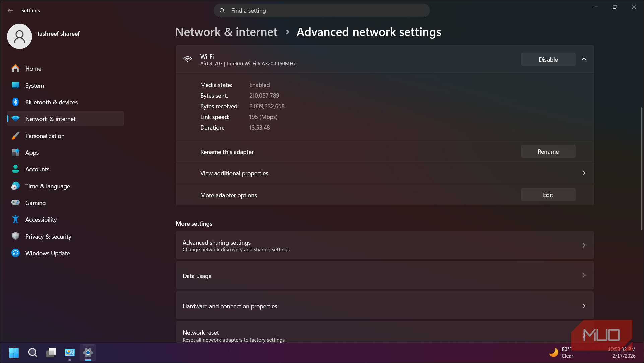Open Privacy & security settings

pos(65,236)
